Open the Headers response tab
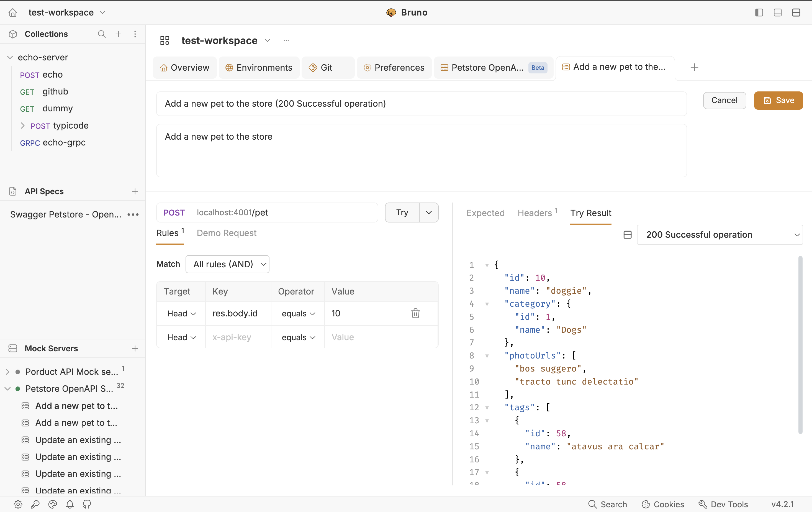 coord(538,213)
